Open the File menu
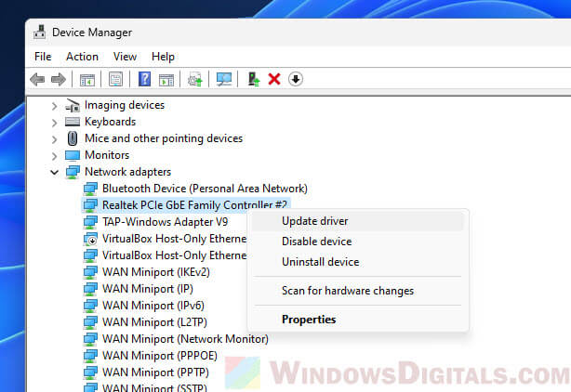The height and width of the screenshot is (392, 571). (x=43, y=57)
